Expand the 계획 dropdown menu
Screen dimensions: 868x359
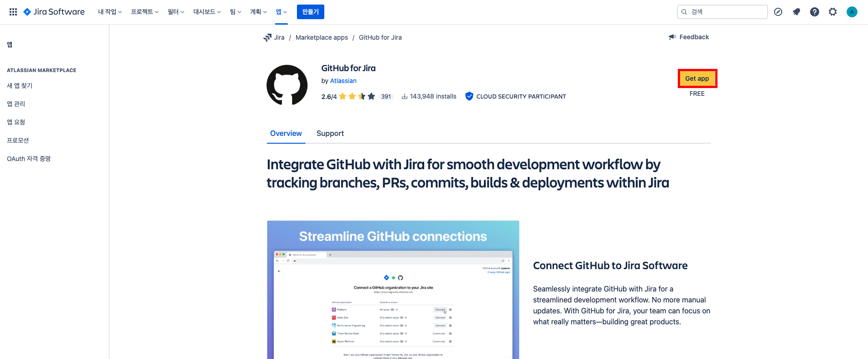coord(258,12)
